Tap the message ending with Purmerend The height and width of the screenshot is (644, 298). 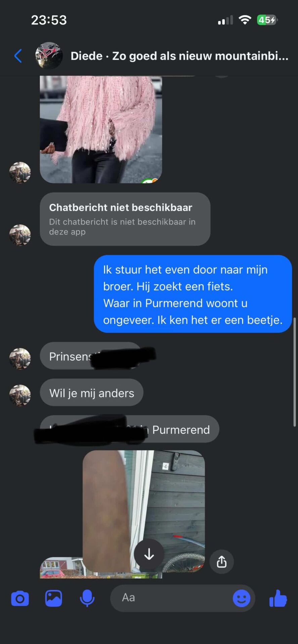point(130,429)
